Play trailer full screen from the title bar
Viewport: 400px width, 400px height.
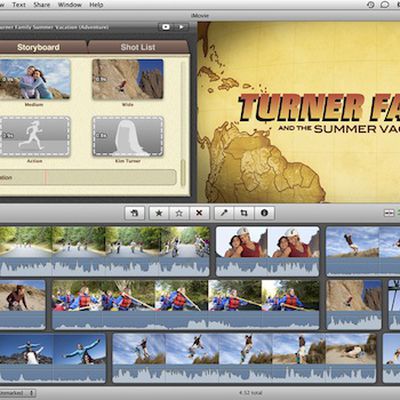click(x=166, y=27)
